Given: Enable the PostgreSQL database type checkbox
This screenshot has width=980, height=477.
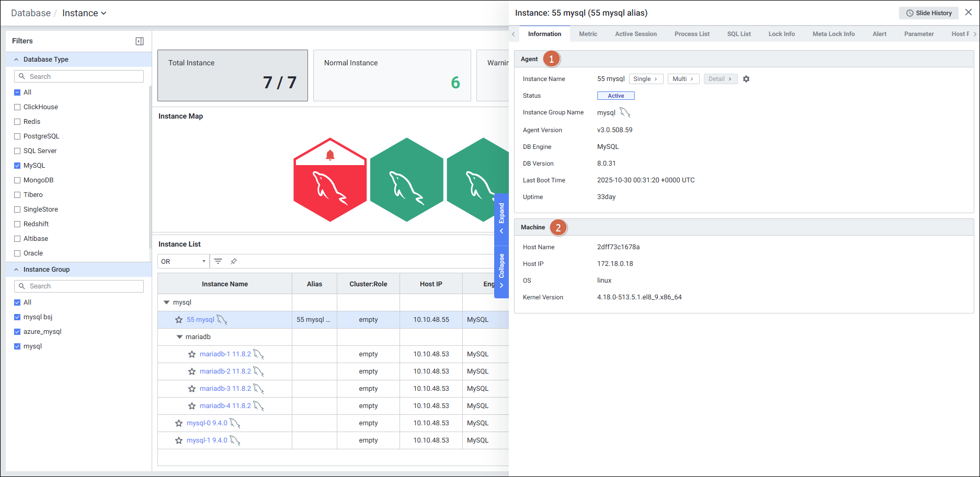Looking at the screenshot, I should [17, 136].
